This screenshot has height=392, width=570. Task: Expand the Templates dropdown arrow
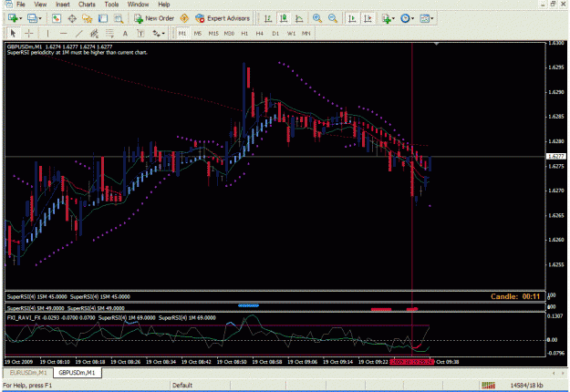(x=432, y=18)
